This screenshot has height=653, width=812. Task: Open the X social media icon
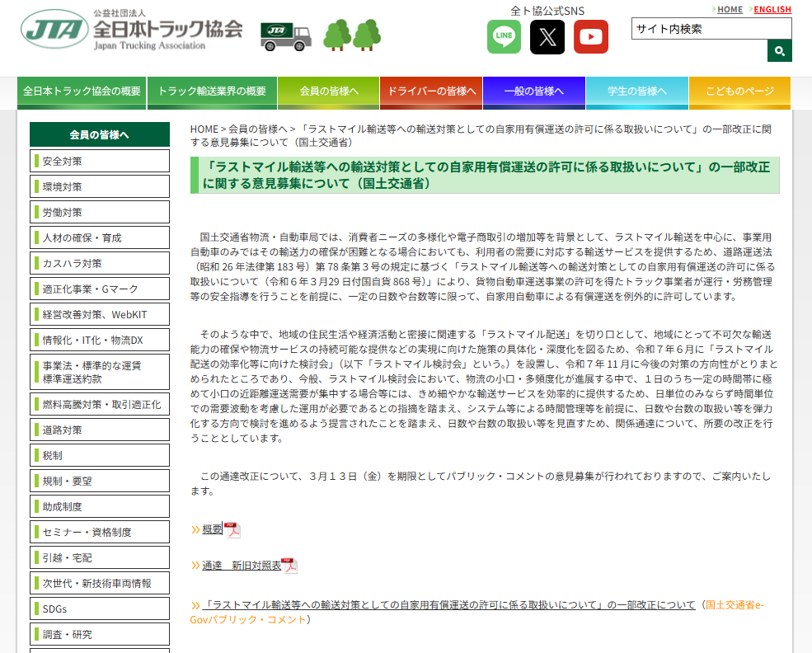coord(547,37)
